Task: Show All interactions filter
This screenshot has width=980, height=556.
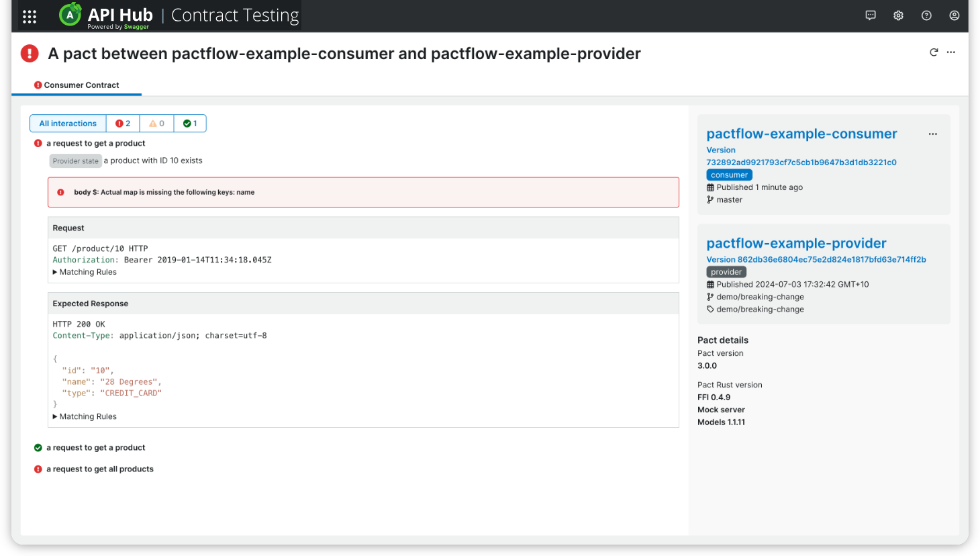Action: [x=68, y=124]
